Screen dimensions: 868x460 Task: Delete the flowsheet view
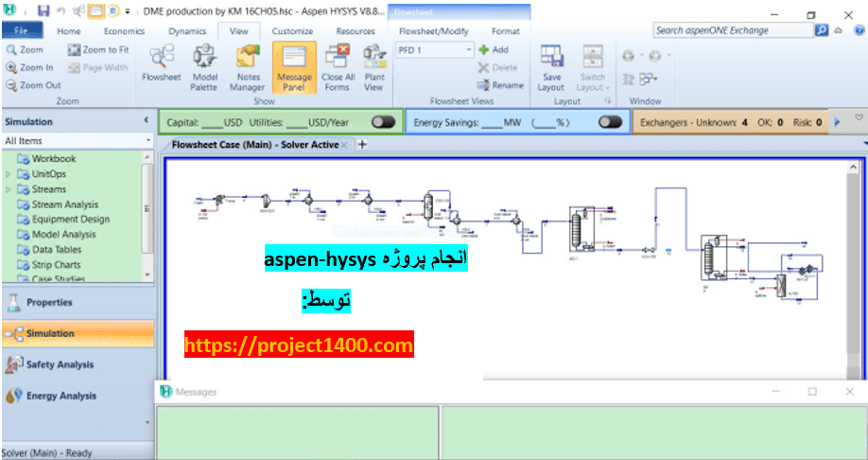point(497,67)
